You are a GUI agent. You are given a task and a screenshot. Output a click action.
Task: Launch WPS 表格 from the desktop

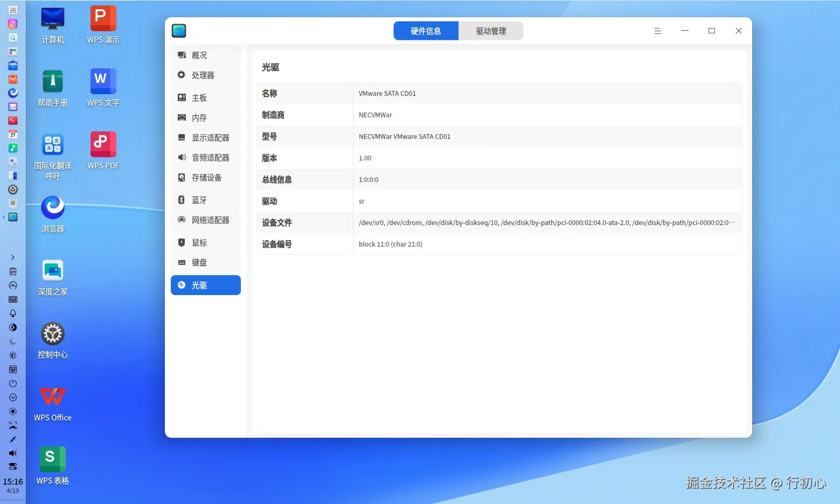(53, 466)
